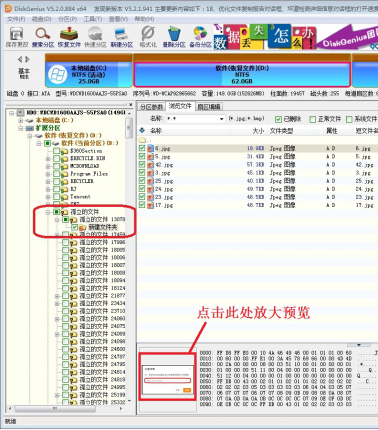
Task: Switch to the 分区参数 tab
Action: (x=151, y=107)
